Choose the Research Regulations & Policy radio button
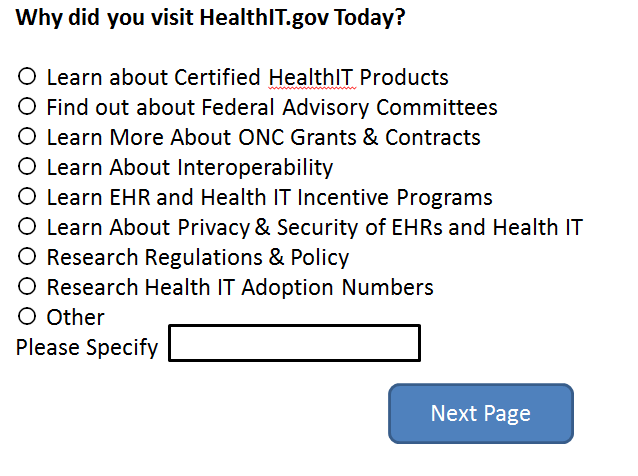 tap(27, 256)
